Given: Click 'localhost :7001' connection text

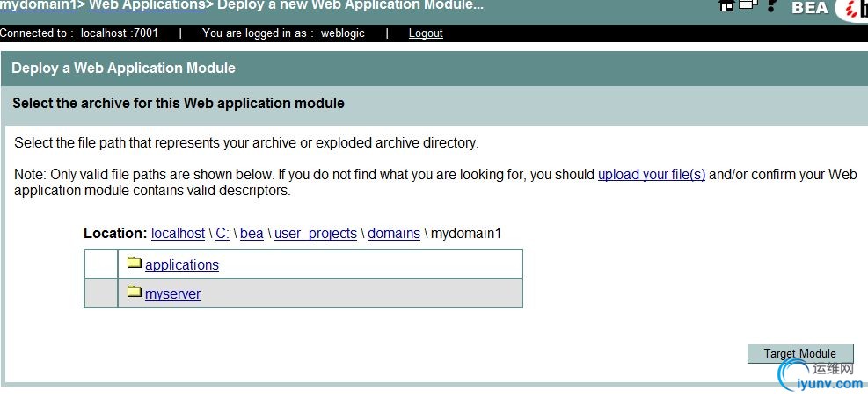Looking at the screenshot, I should pyautogui.click(x=119, y=33).
